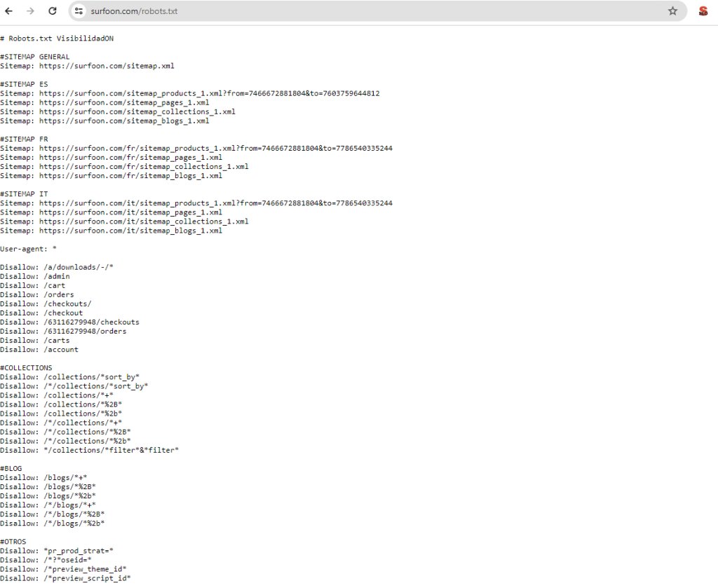Click the '# Robots.txt VisibilidadON' header line
This screenshot has width=718, height=588.
[57, 39]
